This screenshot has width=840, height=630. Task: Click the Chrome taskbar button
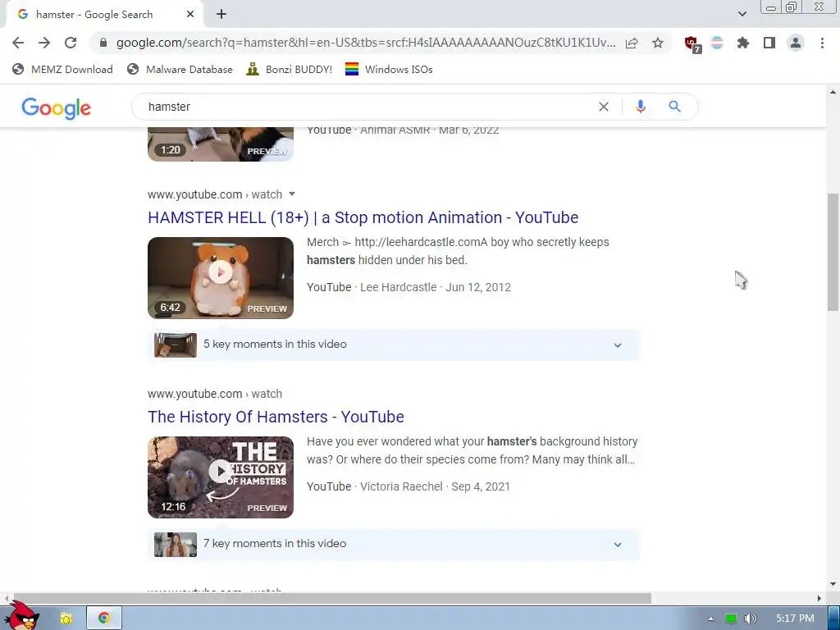(104, 619)
